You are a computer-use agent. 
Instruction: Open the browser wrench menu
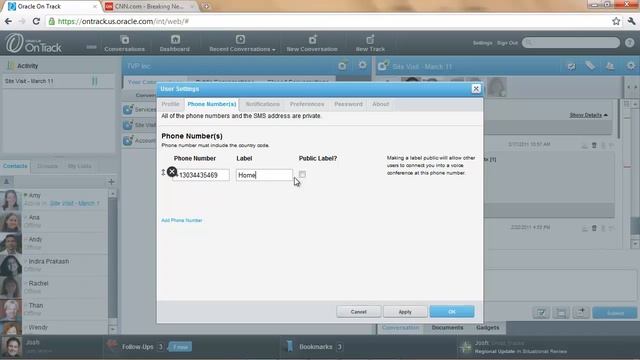pos(631,21)
